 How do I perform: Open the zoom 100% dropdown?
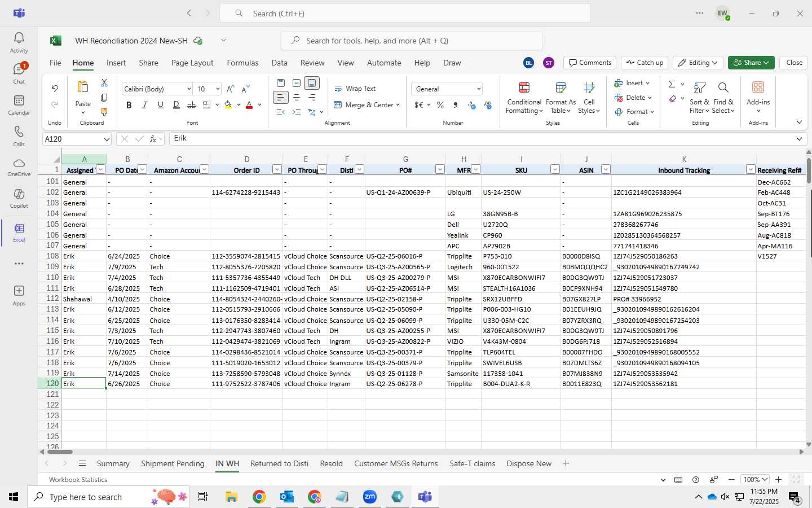[756, 479]
